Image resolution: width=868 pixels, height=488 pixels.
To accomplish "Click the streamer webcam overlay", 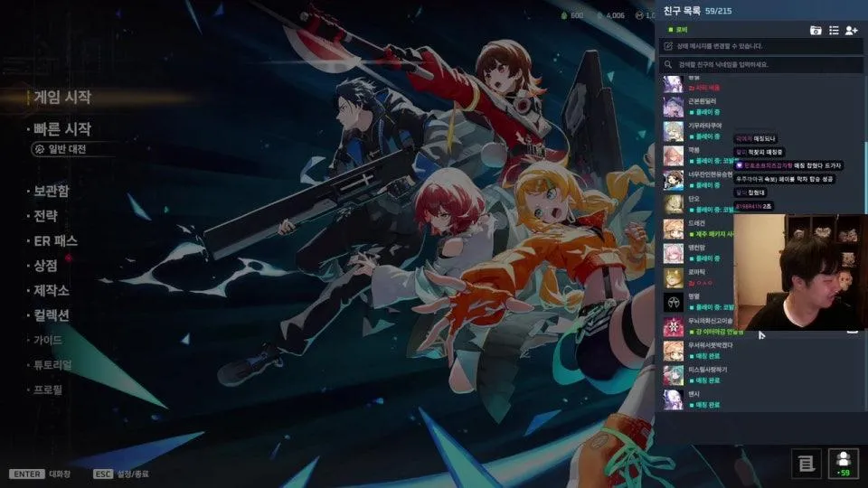I will 800,272.
